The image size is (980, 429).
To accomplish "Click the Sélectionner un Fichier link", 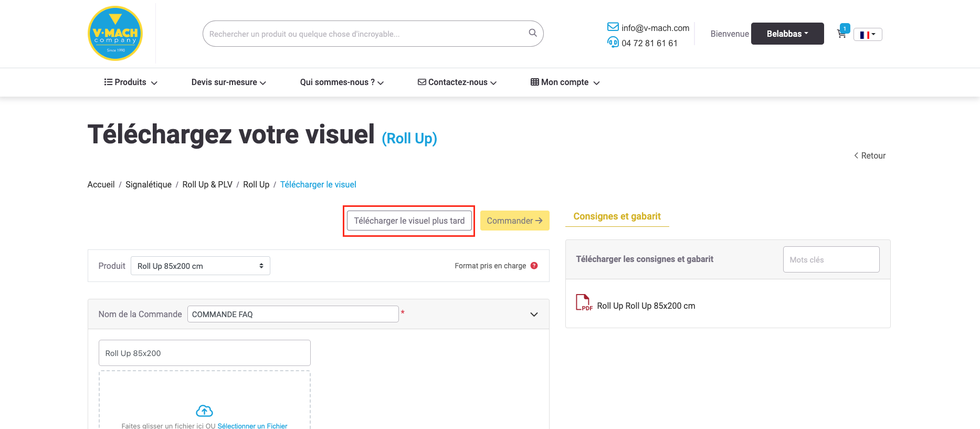I will coord(252,426).
